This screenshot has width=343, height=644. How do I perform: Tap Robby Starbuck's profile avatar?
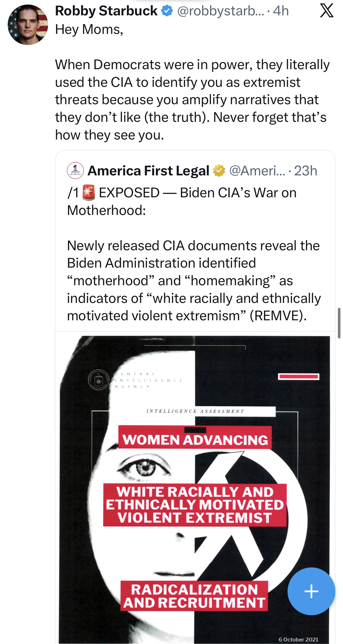(x=28, y=25)
